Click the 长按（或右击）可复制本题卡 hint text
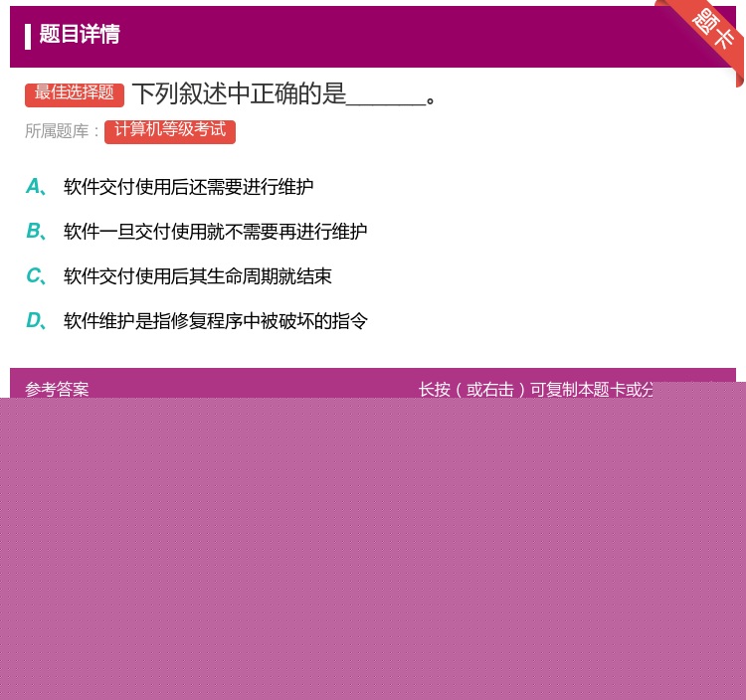 coord(536,389)
